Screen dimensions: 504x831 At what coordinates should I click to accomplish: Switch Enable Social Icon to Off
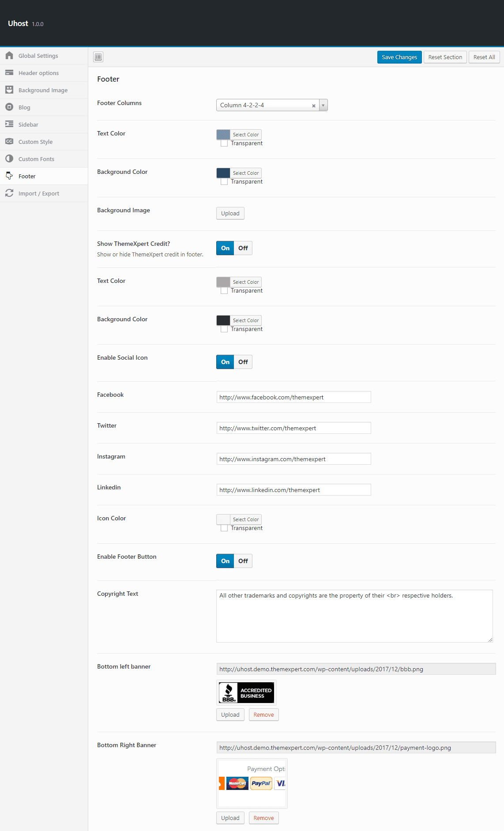243,362
